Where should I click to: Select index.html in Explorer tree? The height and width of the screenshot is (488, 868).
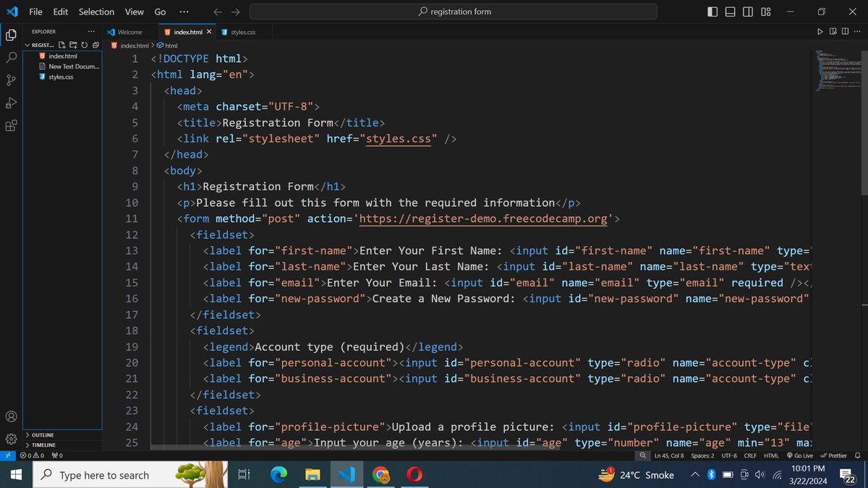point(63,56)
